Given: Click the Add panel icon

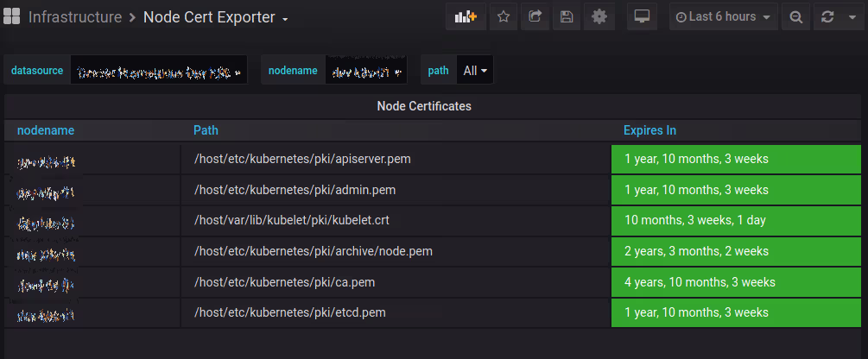Looking at the screenshot, I should tap(466, 17).
